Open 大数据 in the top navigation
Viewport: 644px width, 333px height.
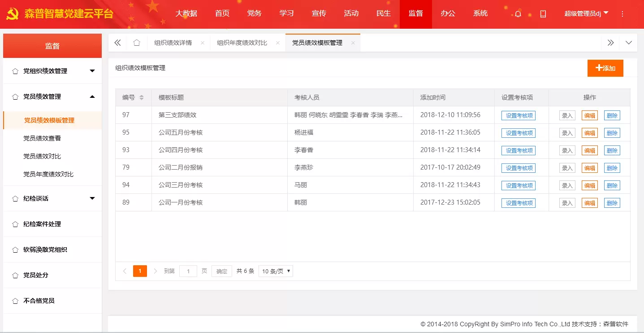pos(186,13)
